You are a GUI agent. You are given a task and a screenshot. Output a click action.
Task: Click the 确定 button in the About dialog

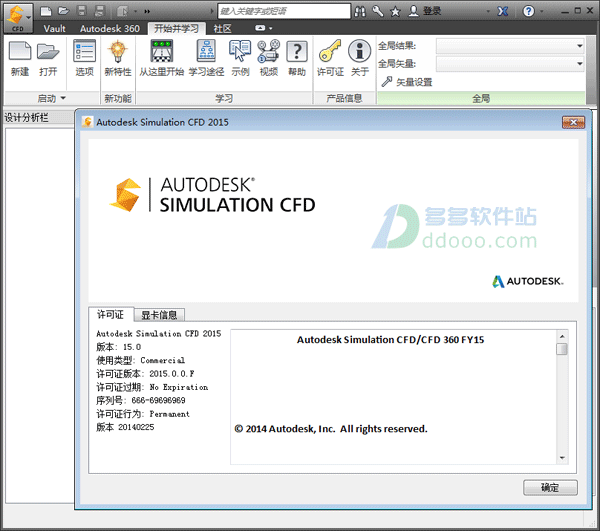[550, 487]
